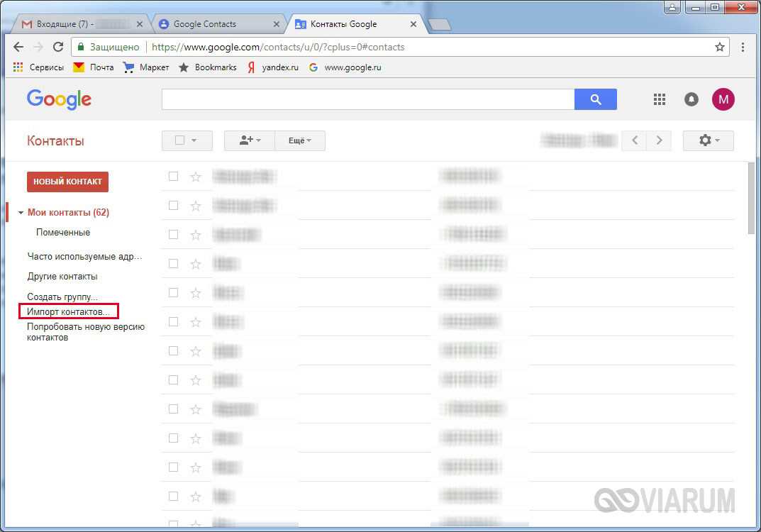
Task: Click the account avatar with letter M
Action: 723,99
